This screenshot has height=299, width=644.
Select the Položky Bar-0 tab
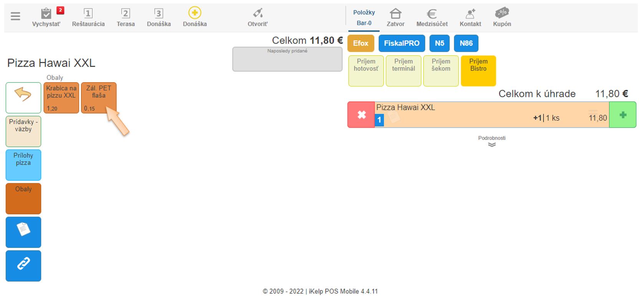[364, 18]
